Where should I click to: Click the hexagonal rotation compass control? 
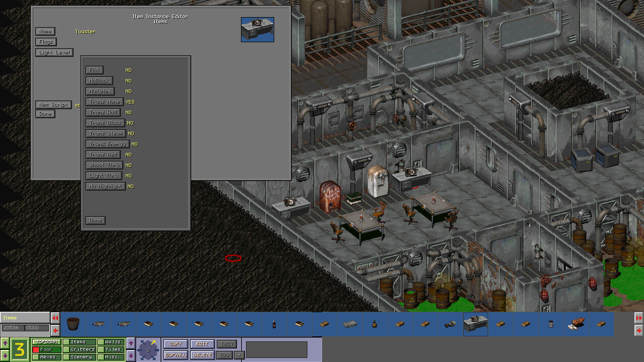tap(148, 349)
